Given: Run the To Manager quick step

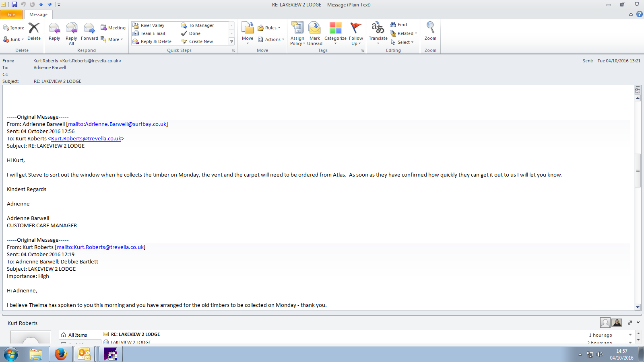Looking at the screenshot, I should (x=201, y=25).
